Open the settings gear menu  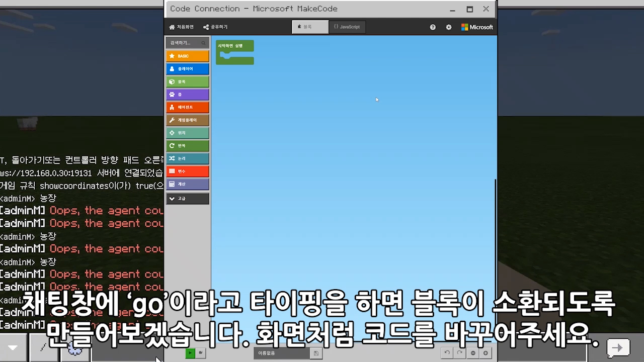click(x=449, y=27)
